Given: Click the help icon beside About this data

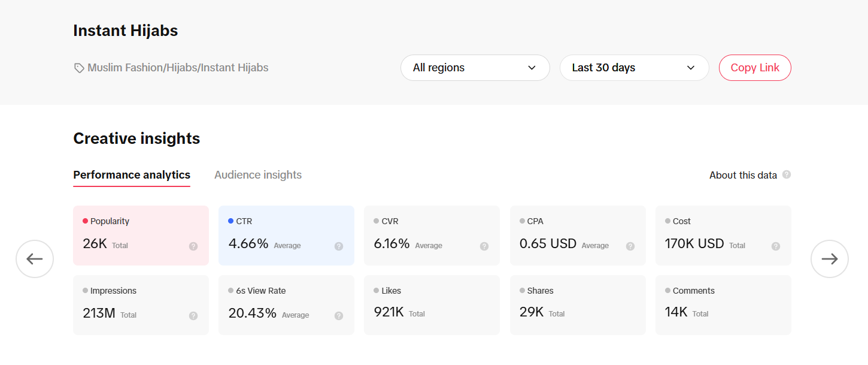Looking at the screenshot, I should pos(787,174).
